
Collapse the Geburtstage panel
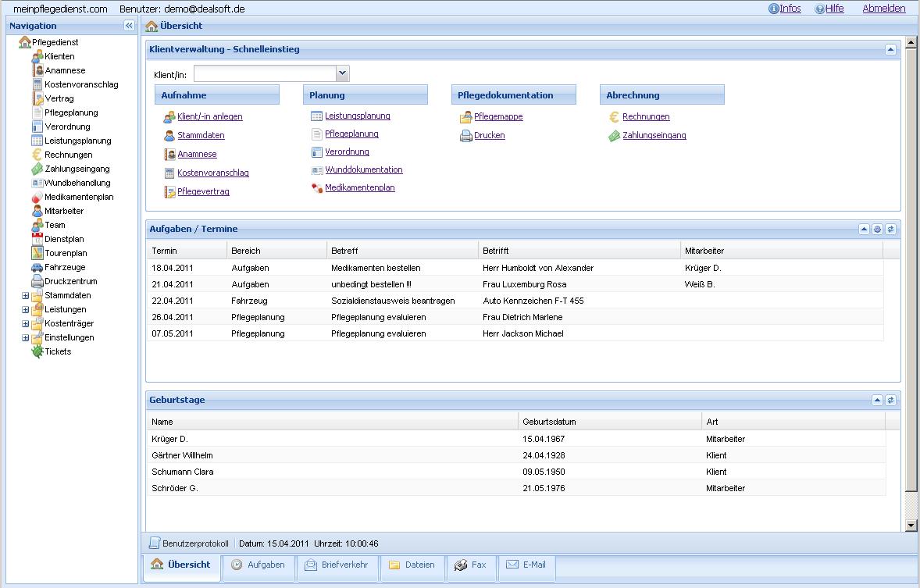877,401
